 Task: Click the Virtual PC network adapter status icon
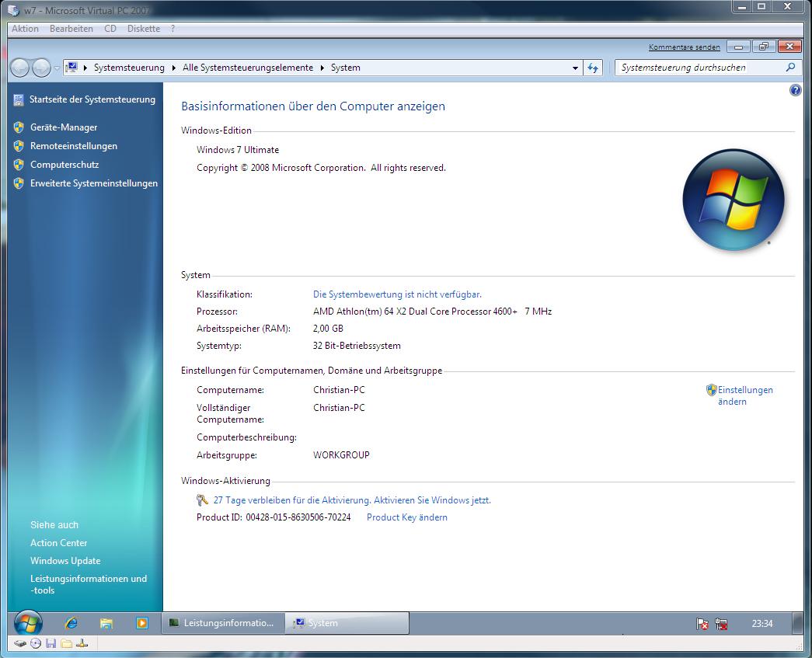coord(82,643)
